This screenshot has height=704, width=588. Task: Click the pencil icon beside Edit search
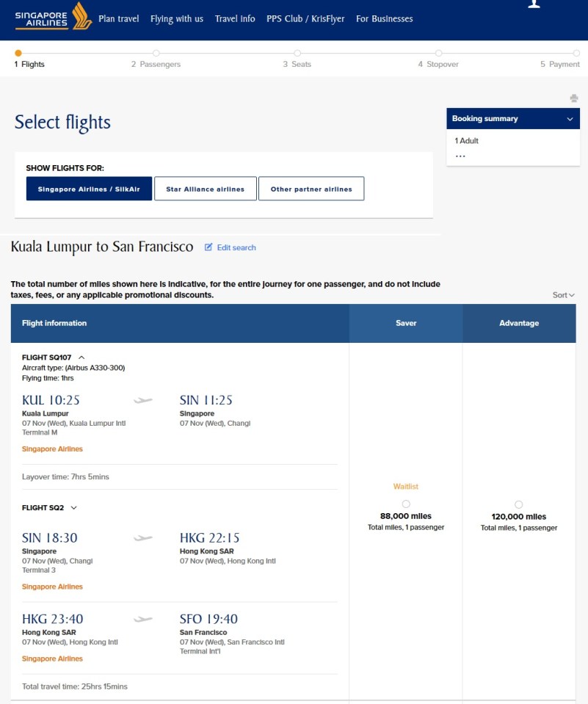pyautogui.click(x=208, y=247)
